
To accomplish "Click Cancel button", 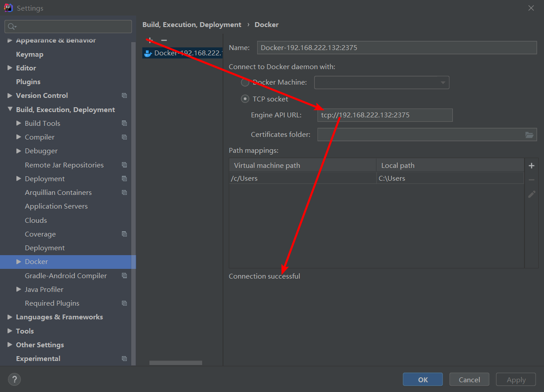I will 470,380.
